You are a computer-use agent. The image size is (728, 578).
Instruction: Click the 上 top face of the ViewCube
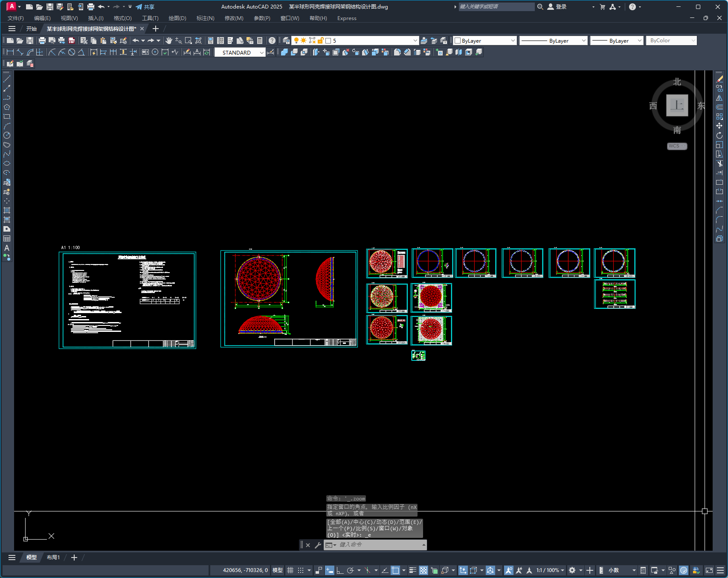pyautogui.click(x=677, y=105)
